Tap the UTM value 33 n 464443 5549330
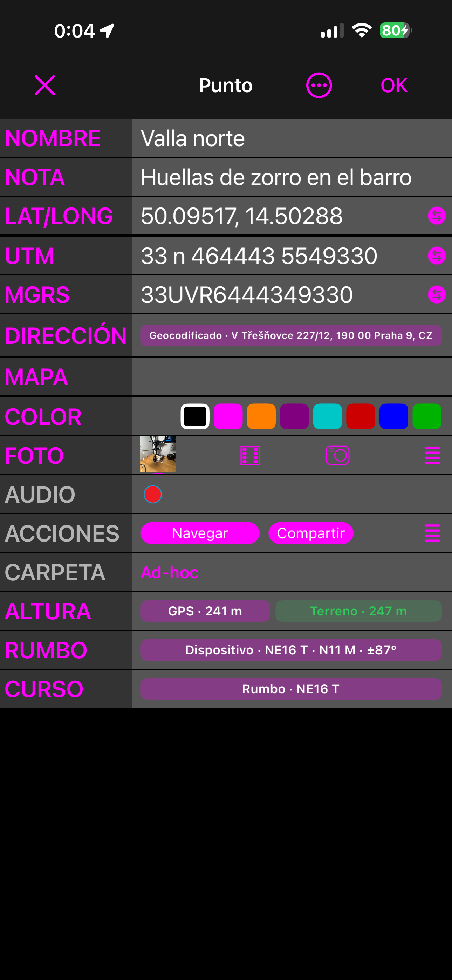The image size is (452, 980). point(259,256)
